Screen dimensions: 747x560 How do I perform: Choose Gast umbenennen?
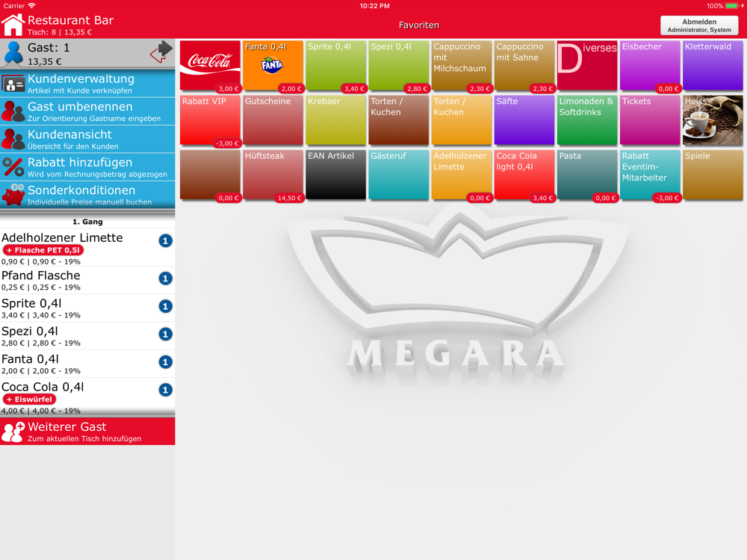coord(87,111)
